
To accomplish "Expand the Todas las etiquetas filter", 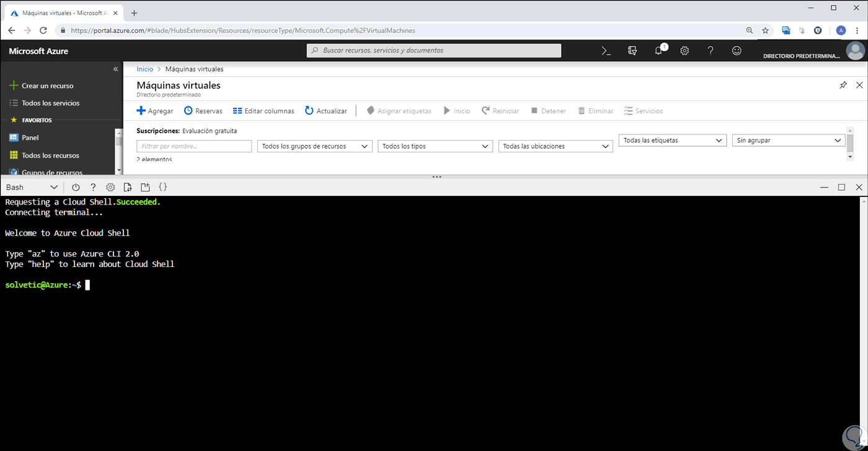I will [673, 141].
